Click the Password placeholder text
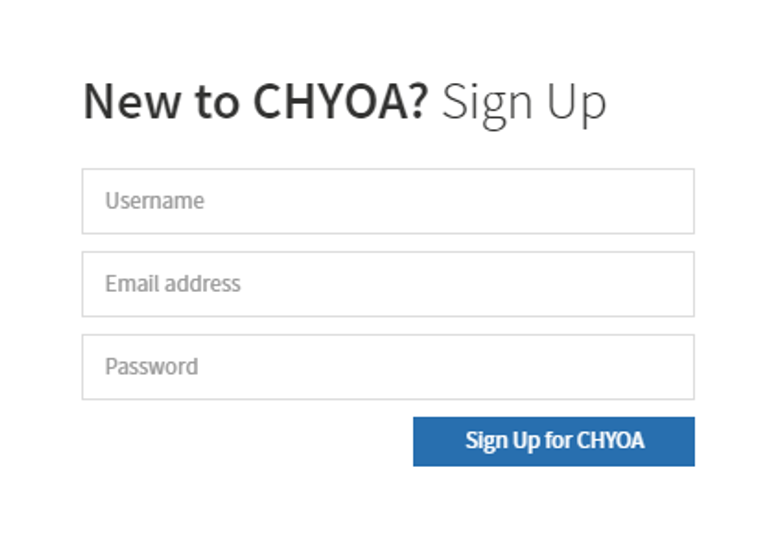This screenshot has height=534, width=770. 152,366
